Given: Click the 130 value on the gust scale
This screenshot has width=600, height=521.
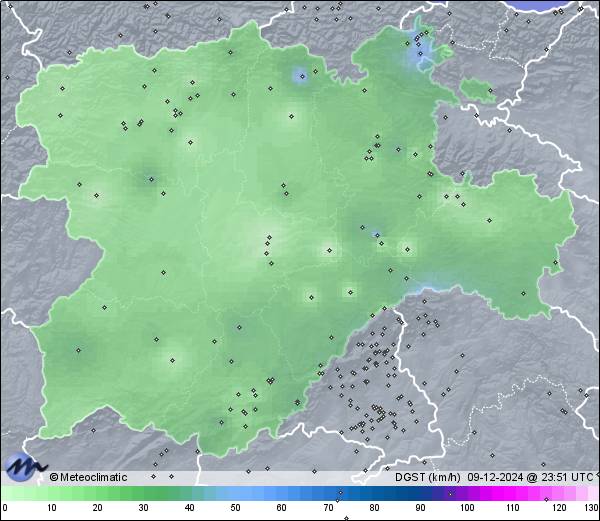Looking at the screenshot, I should coord(592,508).
